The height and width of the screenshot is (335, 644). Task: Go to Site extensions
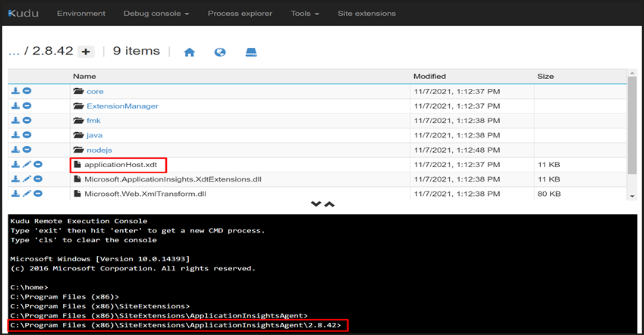[367, 13]
